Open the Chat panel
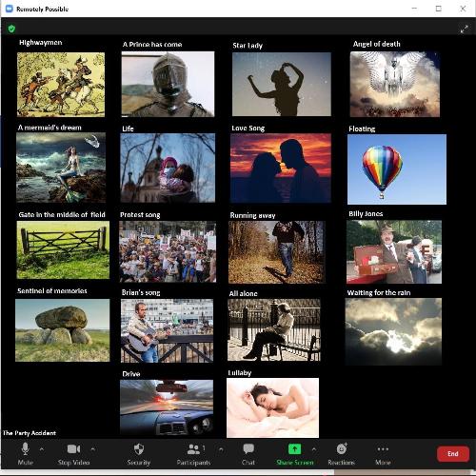This screenshot has width=476, height=476. pos(248,454)
